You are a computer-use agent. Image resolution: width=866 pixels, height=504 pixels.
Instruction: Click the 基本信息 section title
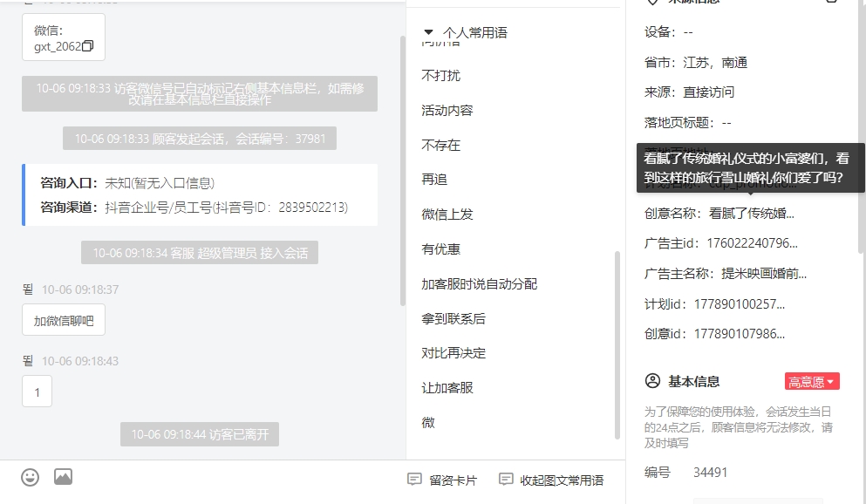pyautogui.click(x=693, y=381)
